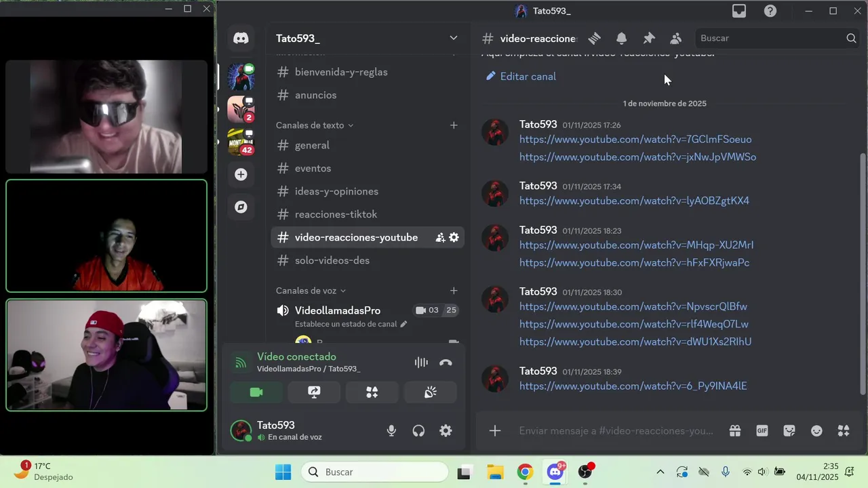Open the apps launcher icon in message bar

click(x=844, y=431)
